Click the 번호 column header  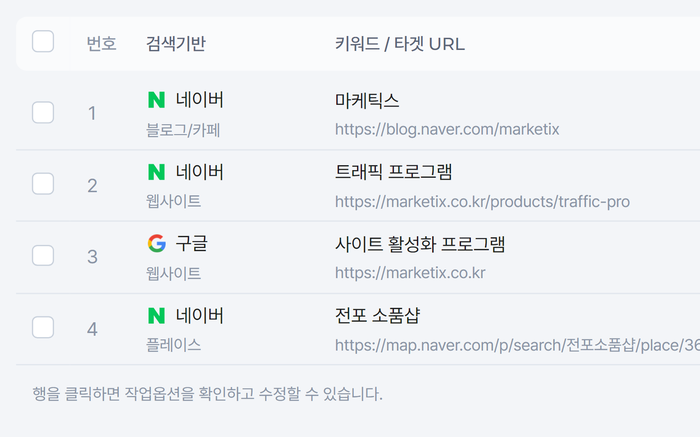tap(101, 44)
